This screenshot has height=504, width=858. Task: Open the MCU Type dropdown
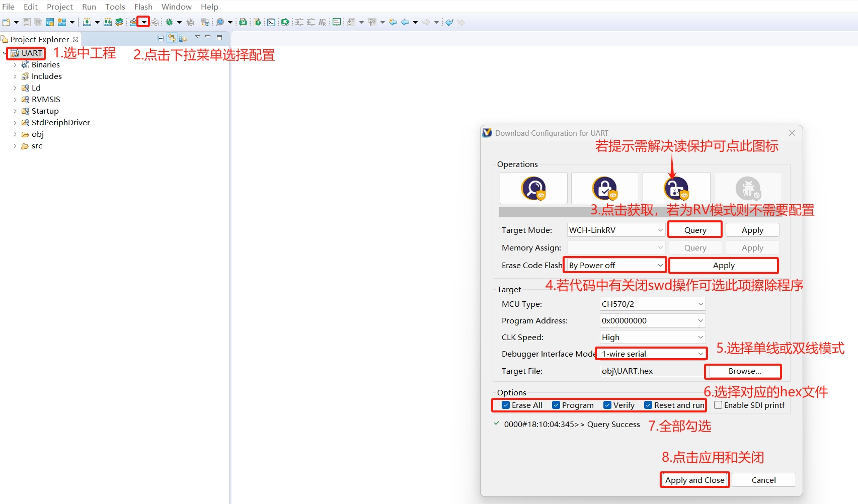coord(653,304)
